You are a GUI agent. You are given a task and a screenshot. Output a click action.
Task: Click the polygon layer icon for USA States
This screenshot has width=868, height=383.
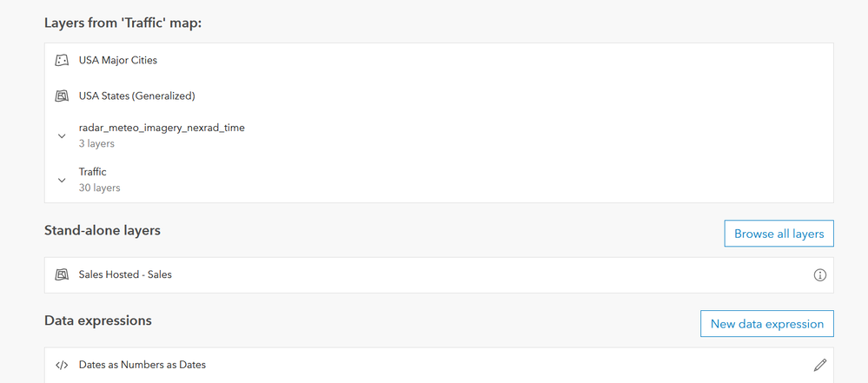62,96
